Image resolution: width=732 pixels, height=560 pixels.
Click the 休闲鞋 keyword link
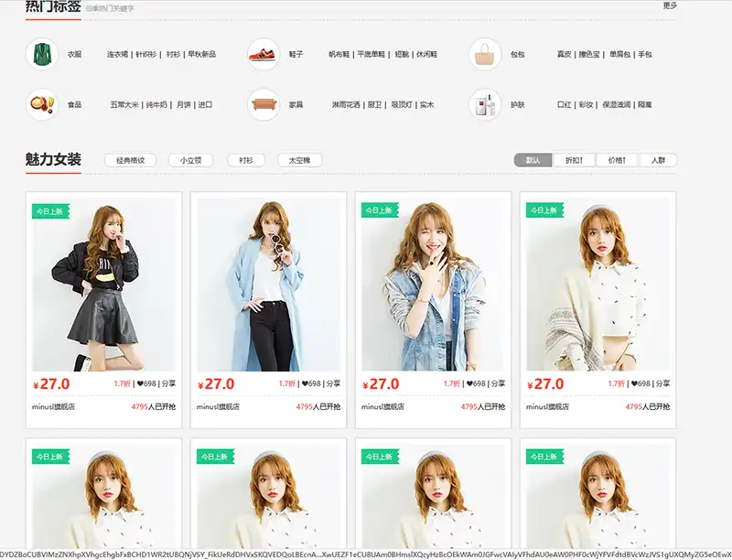coord(426,54)
